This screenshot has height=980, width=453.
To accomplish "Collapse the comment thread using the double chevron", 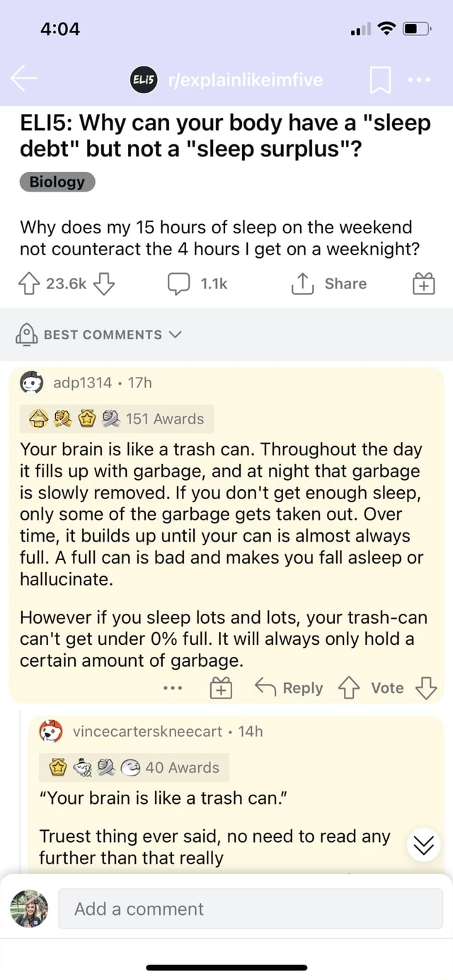I will tap(423, 844).
